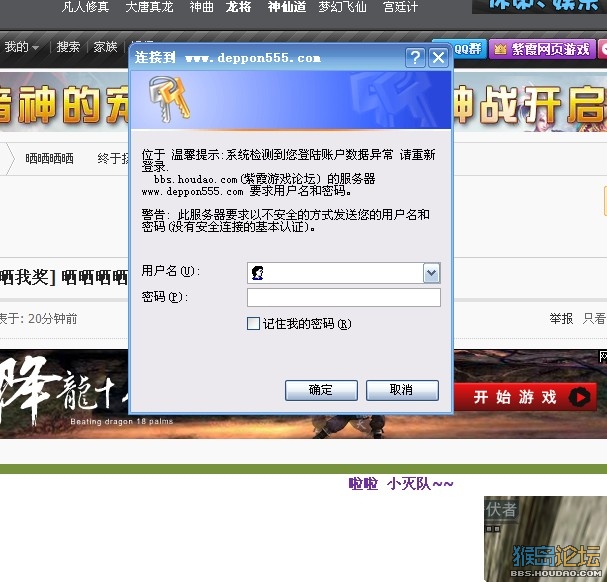
Task: Click the 神战开启 top banner ad
Action: (x=530, y=102)
